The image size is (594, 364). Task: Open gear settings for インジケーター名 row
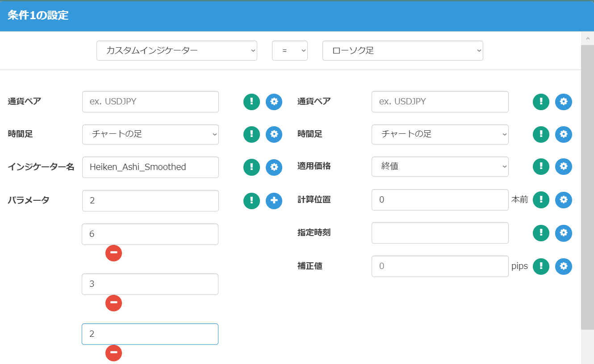(x=274, y=167)
